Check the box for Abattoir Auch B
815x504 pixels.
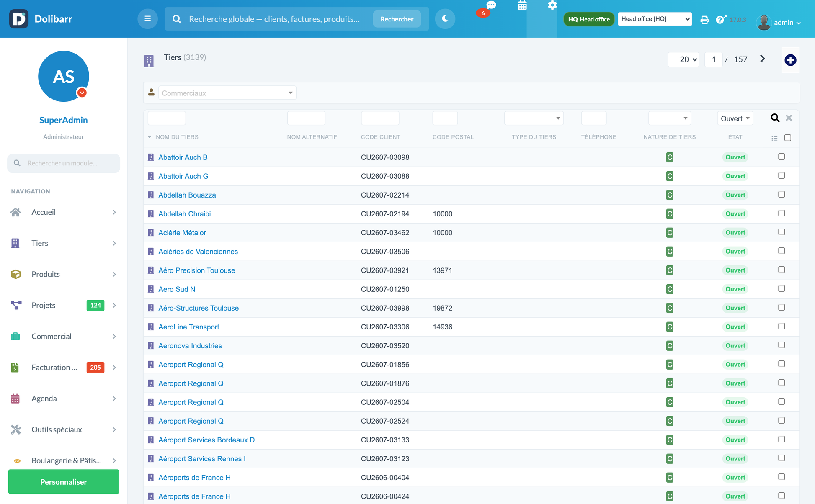(781, 157)
